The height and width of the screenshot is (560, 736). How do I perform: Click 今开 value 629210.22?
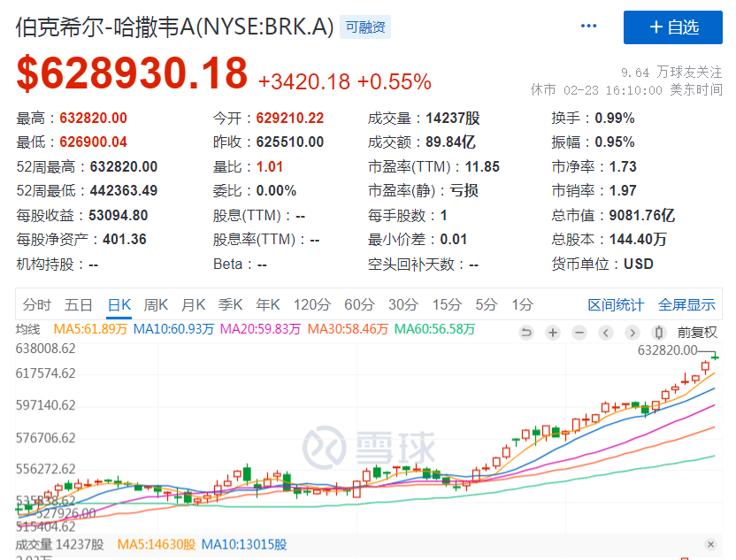[290, 118]
